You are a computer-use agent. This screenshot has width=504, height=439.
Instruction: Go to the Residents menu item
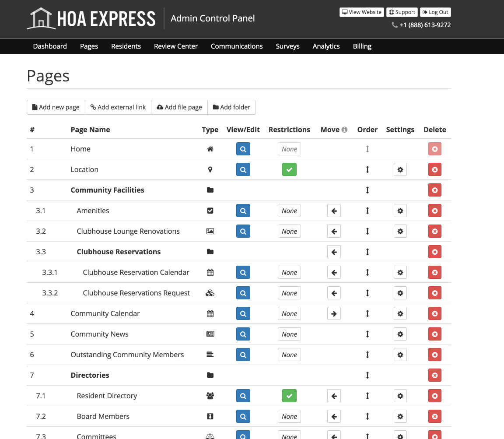(x=126, y=46)
